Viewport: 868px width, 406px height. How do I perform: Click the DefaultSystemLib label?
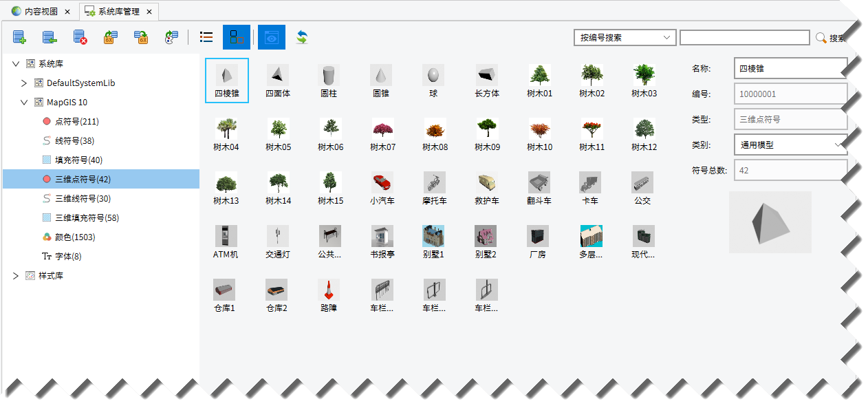coord(80,83)
